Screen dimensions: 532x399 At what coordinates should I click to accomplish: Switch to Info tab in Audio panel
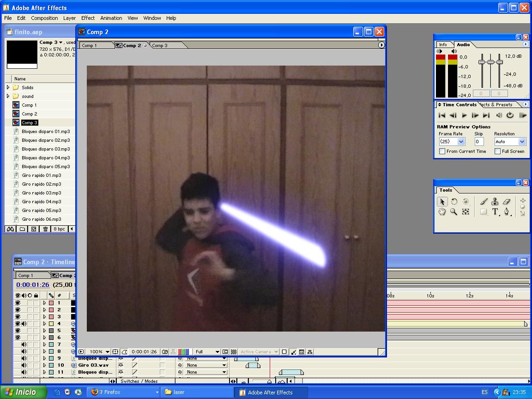coord(443,44)
